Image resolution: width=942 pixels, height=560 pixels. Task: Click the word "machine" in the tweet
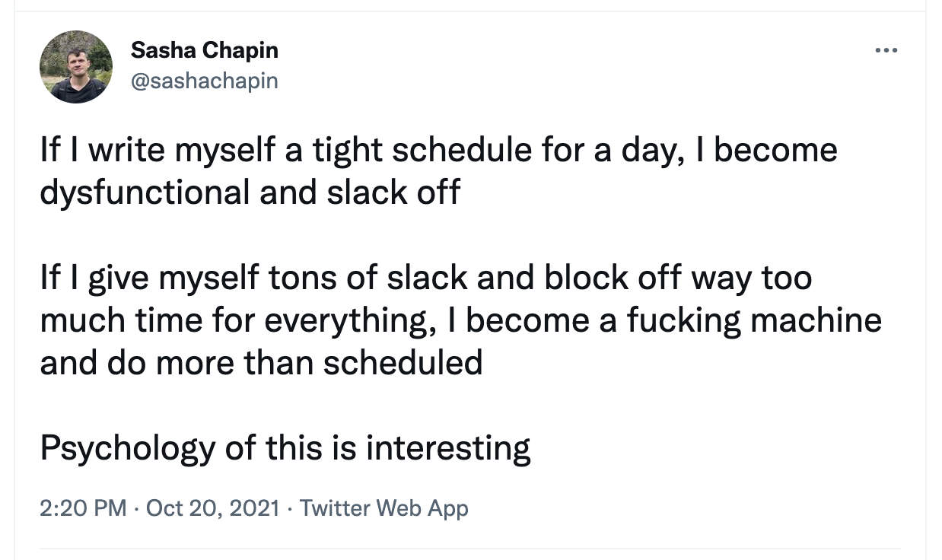click(x=816, y=320)
